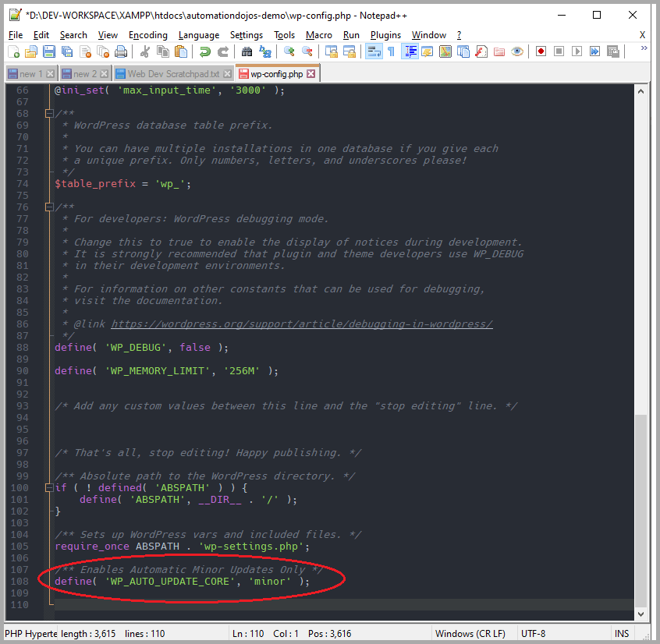Expand hidden toolbar items with chevron

click(644, 48)
